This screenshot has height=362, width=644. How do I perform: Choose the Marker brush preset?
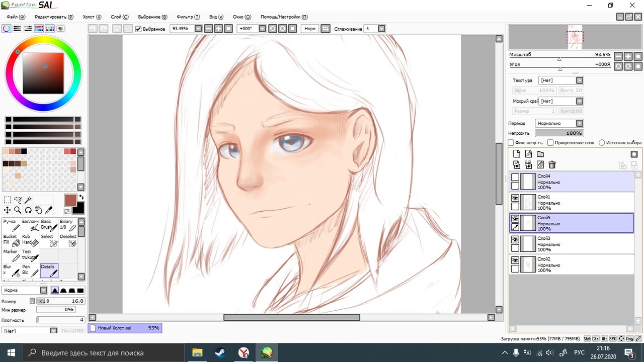pyautogui.click(x=11, y=254)
